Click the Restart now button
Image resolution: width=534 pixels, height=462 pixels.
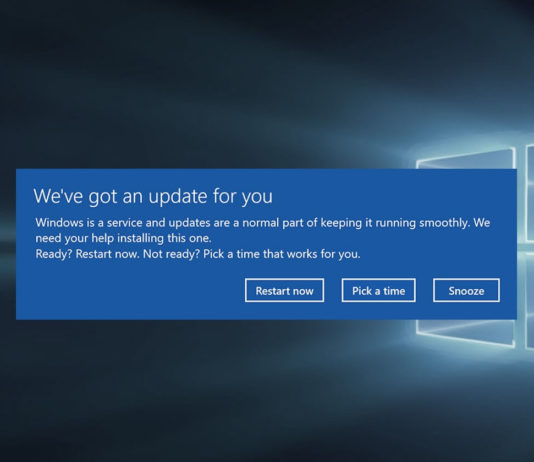click(x=284, y=290)
